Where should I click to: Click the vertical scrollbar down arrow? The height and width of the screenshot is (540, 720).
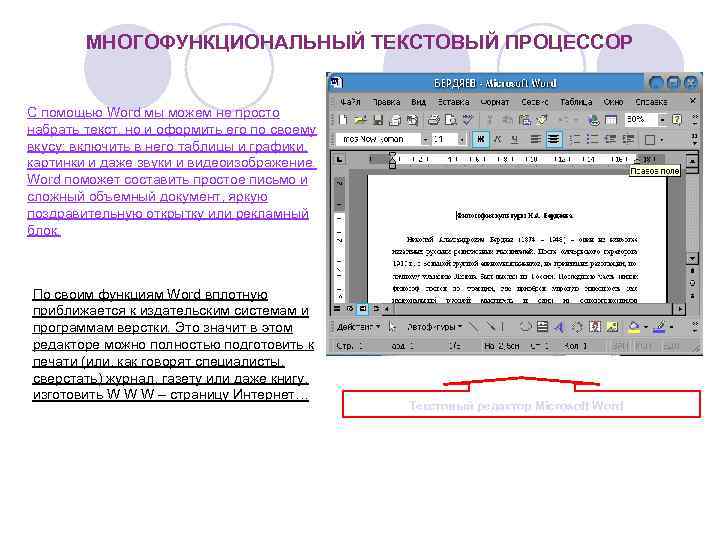click(x=692, y=259)
